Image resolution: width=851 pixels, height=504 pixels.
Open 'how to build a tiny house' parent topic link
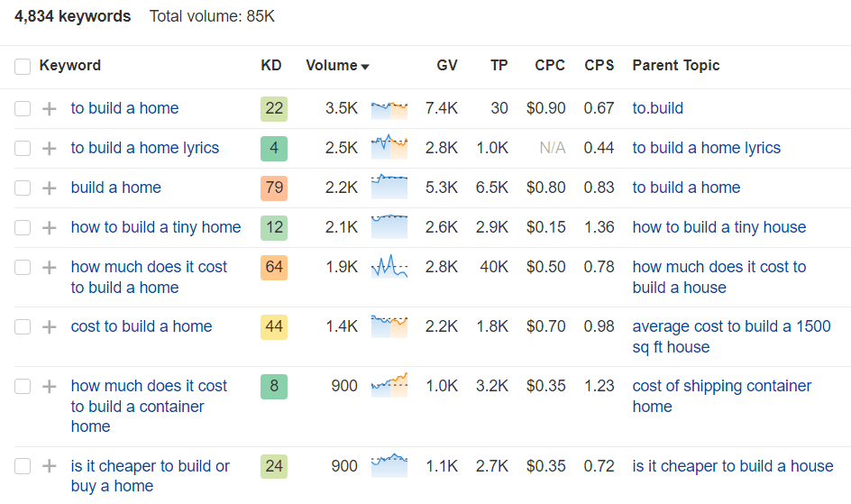(718, 227)
